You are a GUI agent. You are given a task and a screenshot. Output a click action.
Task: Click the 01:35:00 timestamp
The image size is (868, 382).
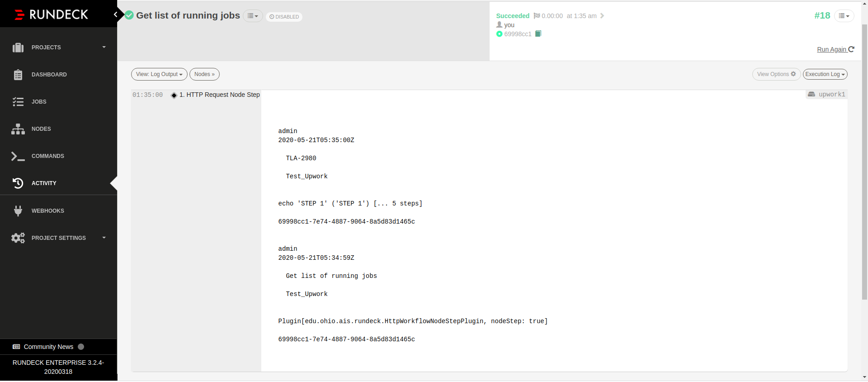[147, 95]
